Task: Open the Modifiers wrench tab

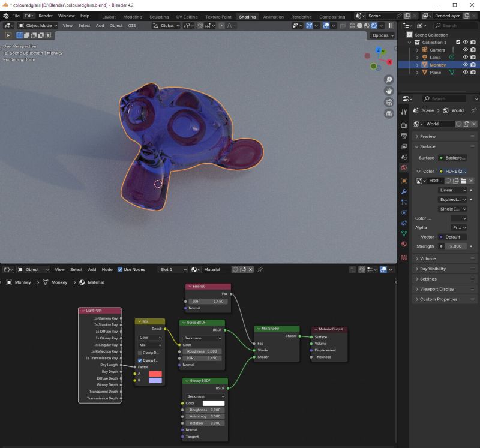Action: pos(404,191)
